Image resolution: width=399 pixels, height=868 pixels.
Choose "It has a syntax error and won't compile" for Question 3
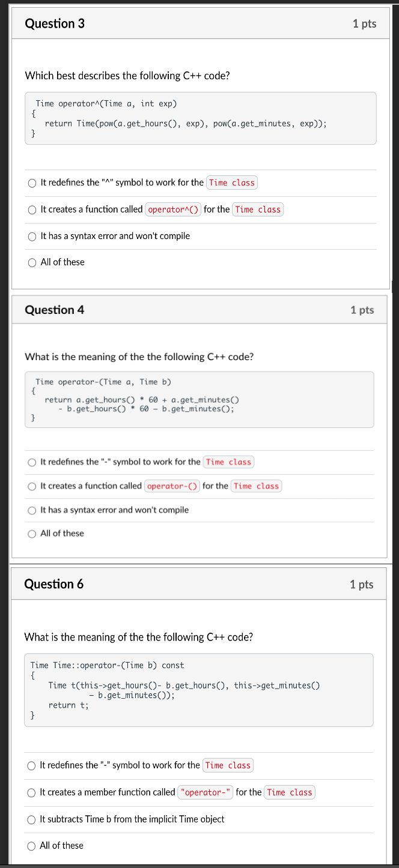(x=32, y=236)
